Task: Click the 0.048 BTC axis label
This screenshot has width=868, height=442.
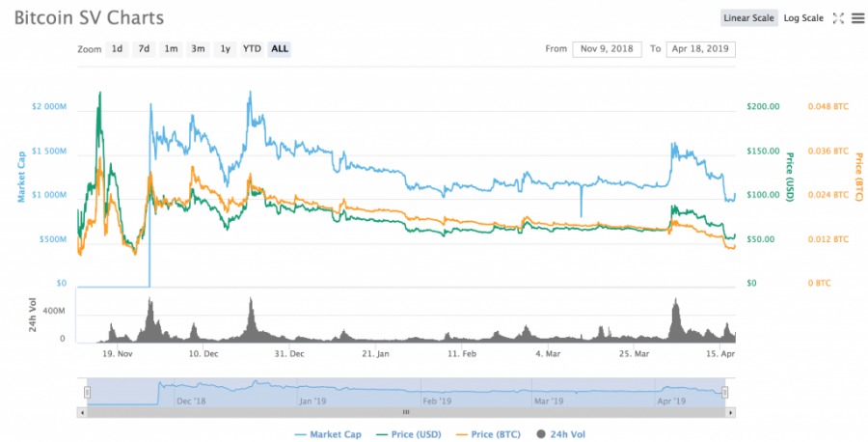Action: (x=828, y=106)
